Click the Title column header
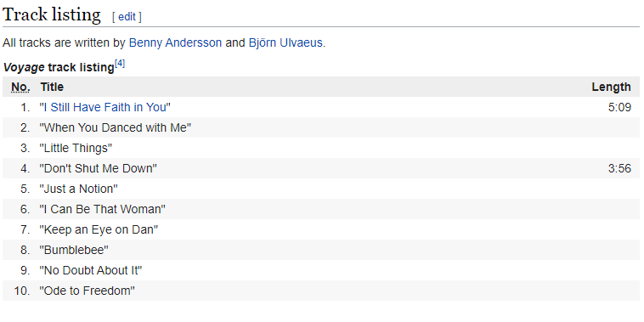The width and height of the screenshot is (644, 322). (x=52, y=87)
